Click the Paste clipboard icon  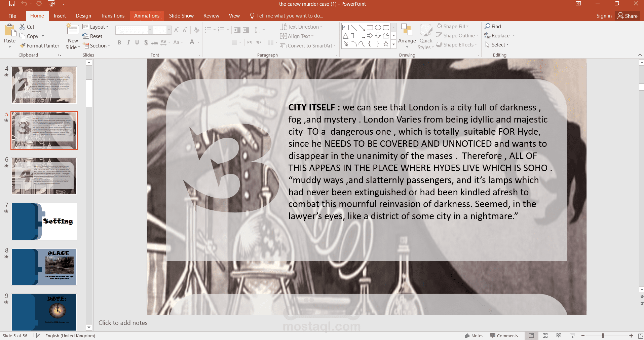10,30
